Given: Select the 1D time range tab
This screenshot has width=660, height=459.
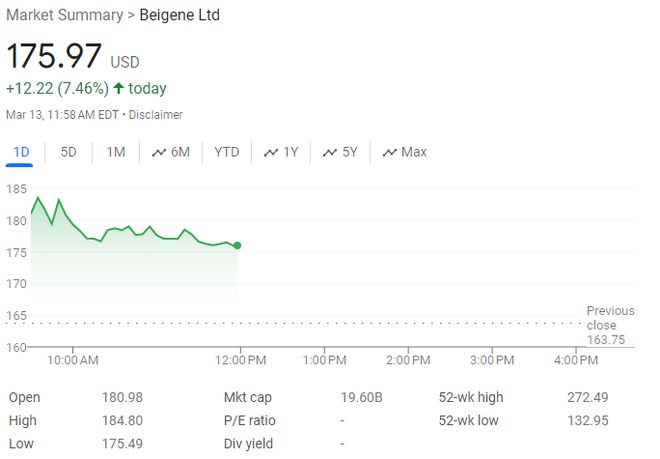Looking at the screenshot, I should pyautogui.click(x=20, y=152).
